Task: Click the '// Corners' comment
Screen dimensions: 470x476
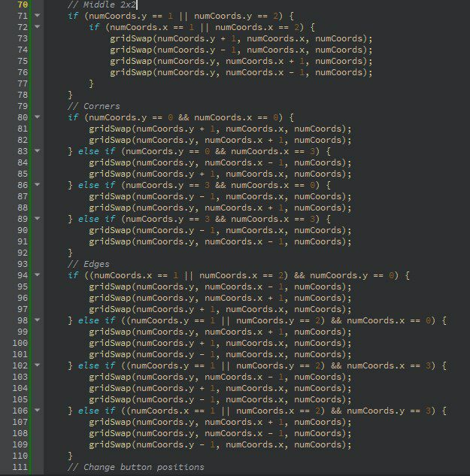Action: point(94,106)
